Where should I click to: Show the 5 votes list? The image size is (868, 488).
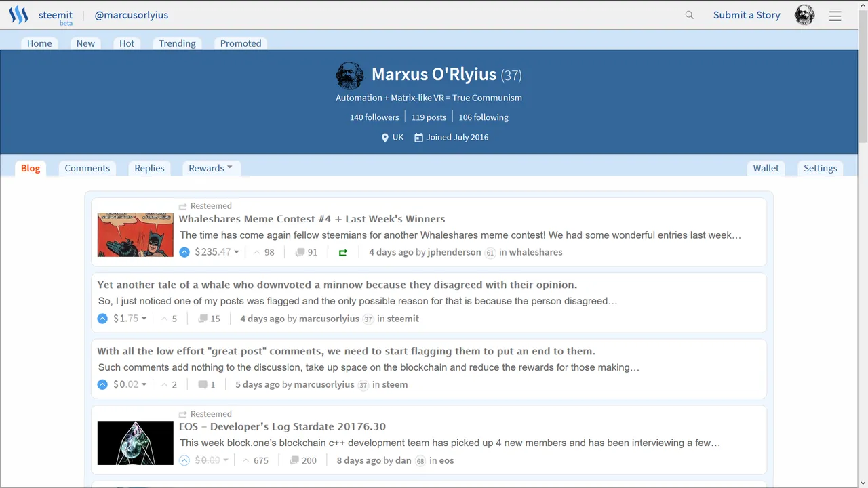169,319
